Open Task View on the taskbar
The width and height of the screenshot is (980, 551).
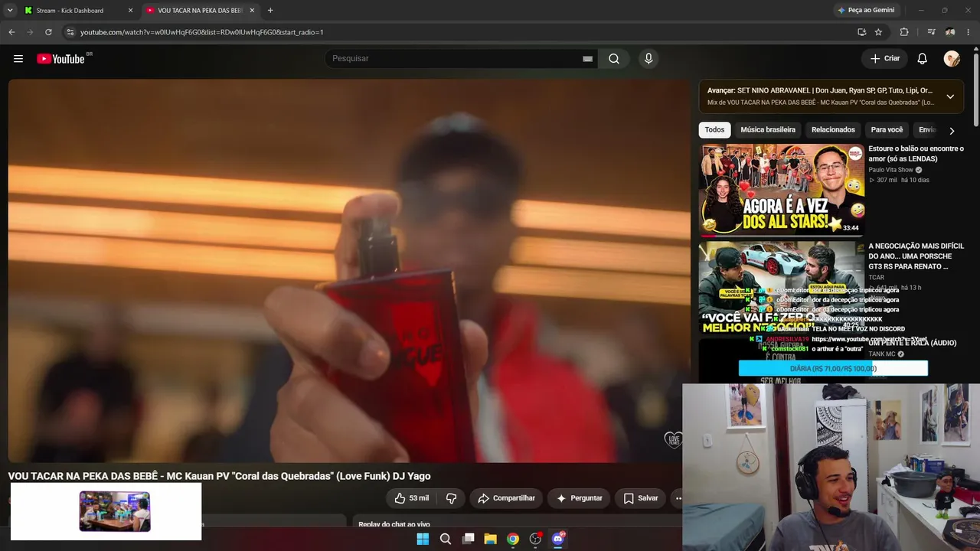click(468, 539)
